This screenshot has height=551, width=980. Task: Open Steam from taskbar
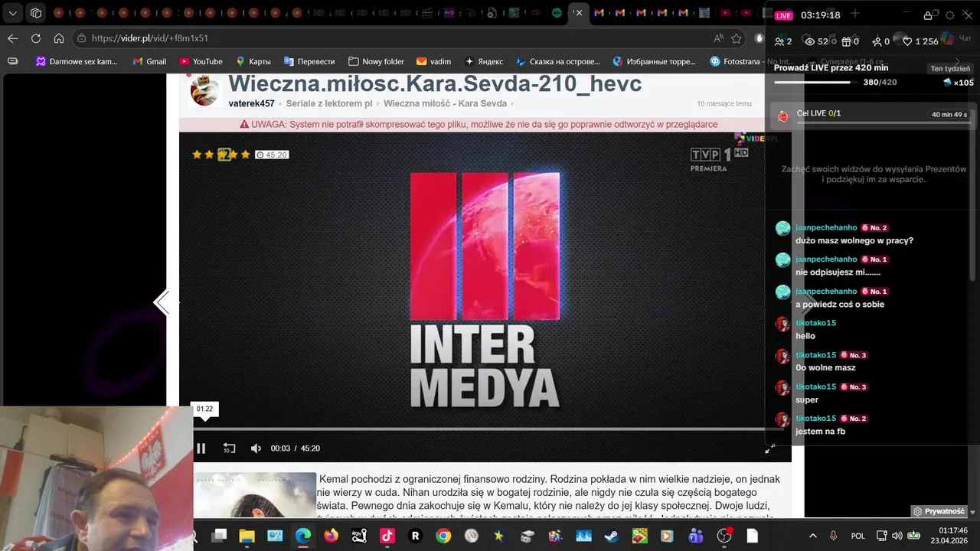click(x=611, y=536)
